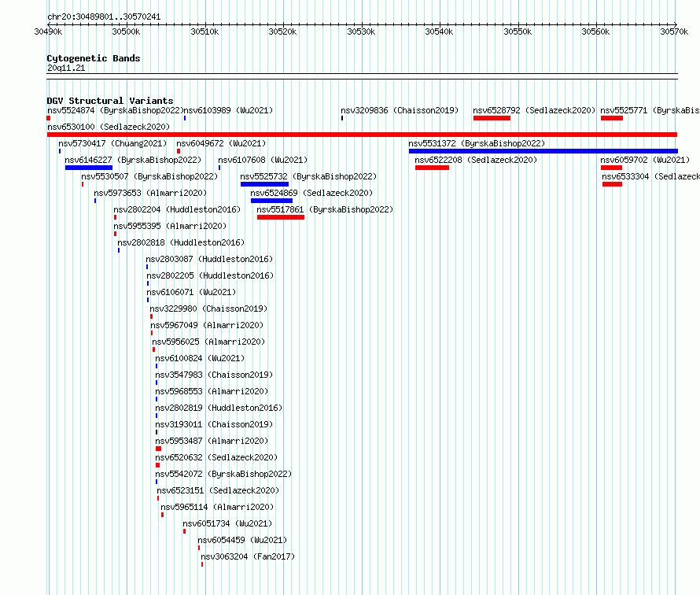The width and height of the screenshot is (700, 595).
Task: Click the 30530k ruler position
Action: 361,31
